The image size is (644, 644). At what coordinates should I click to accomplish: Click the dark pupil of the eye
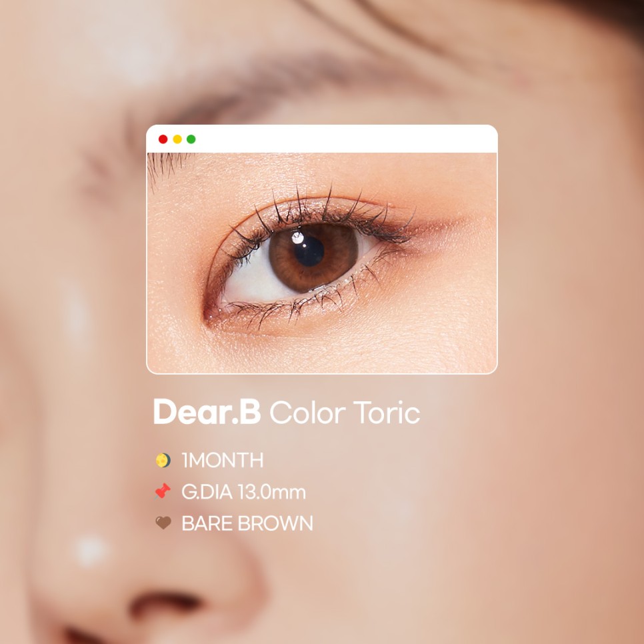point(309,251)
